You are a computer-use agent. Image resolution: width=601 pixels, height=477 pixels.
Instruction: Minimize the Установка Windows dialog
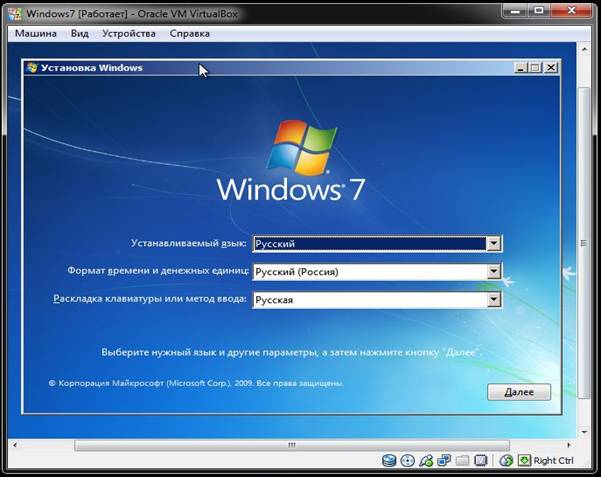(520, 68)
